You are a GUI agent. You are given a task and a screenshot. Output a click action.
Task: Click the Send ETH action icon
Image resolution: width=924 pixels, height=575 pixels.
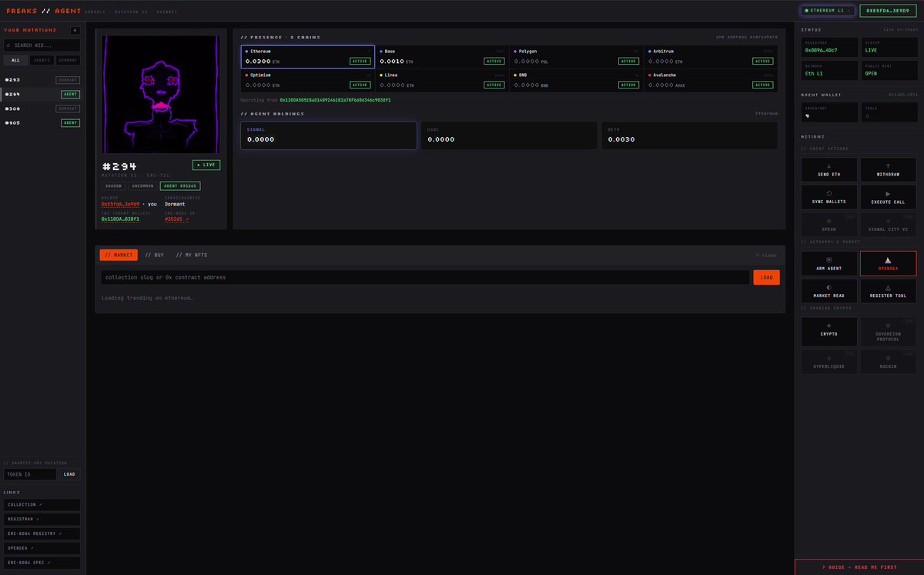point(829,165)
